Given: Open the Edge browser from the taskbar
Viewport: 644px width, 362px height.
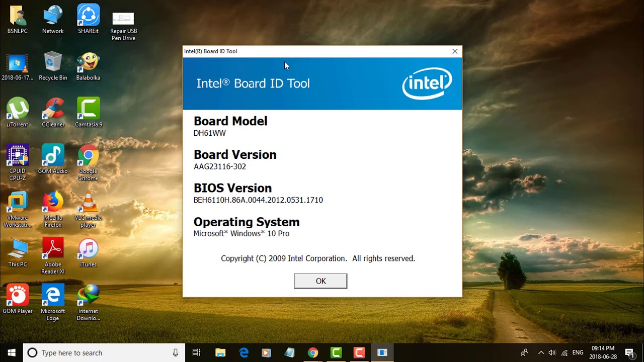Looking at the screenshot, I should coord(244,352).
